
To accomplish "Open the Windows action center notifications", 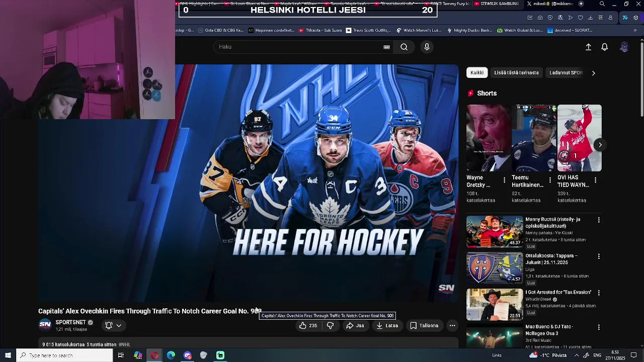I will (633, 355).
